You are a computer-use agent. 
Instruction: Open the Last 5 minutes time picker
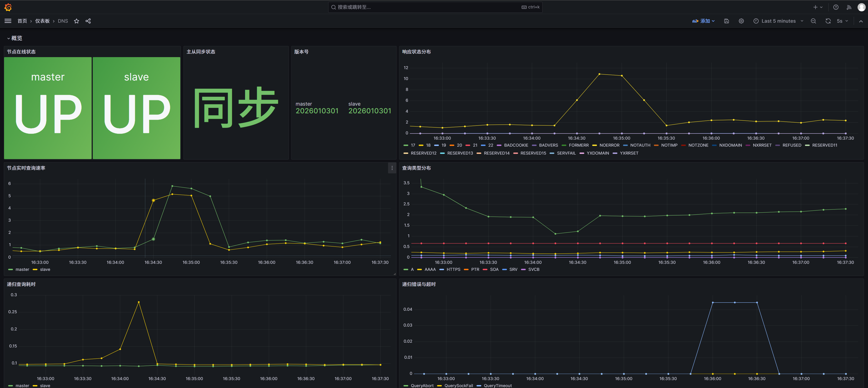[778, 21]
